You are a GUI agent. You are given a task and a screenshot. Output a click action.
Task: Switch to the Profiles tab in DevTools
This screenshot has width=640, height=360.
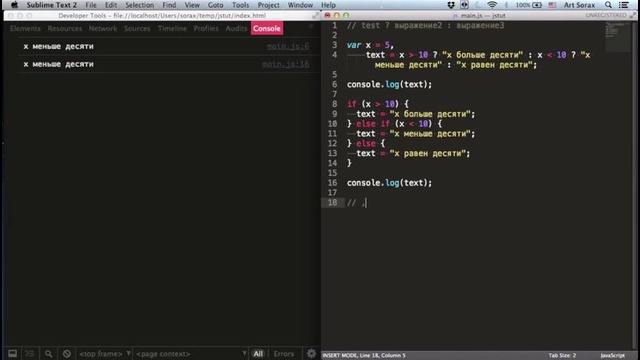206,28
